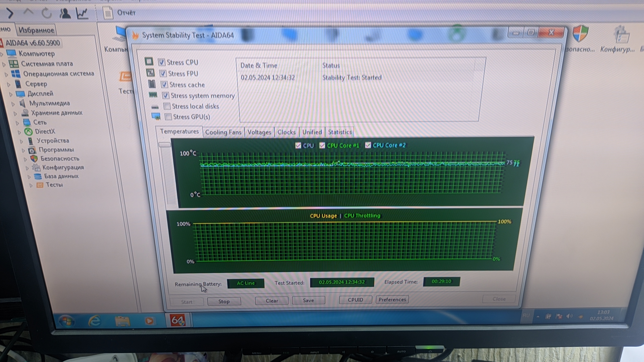Switch to Cooling Fans tab
The width and height of the screenshot is (644, 362).
tap(223, 132)
